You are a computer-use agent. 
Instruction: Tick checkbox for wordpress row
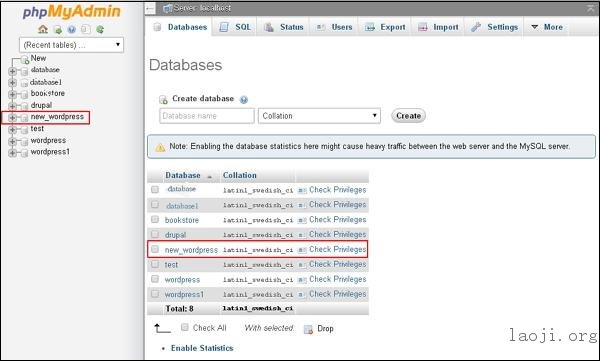tap(155, 279)
